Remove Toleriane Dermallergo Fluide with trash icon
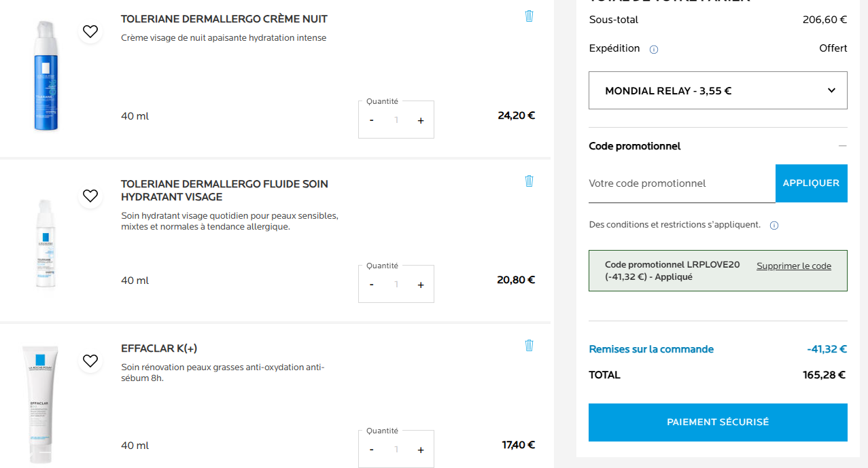This screenshot has height=468, width=868. tap(529, 181)
